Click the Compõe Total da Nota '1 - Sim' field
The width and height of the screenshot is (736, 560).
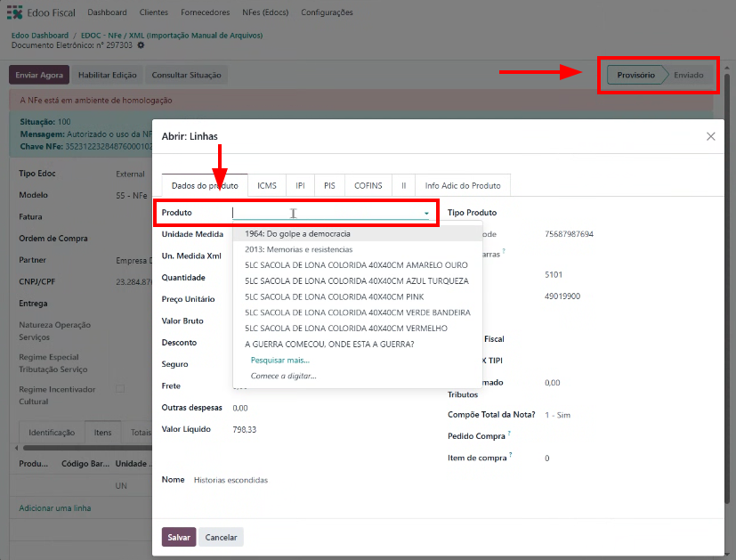[558, 415]
